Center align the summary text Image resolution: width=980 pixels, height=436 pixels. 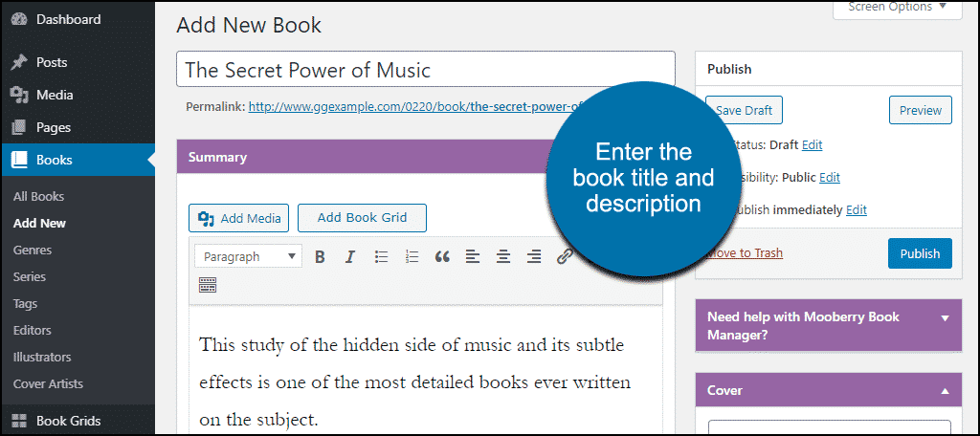tap(503, 256)
